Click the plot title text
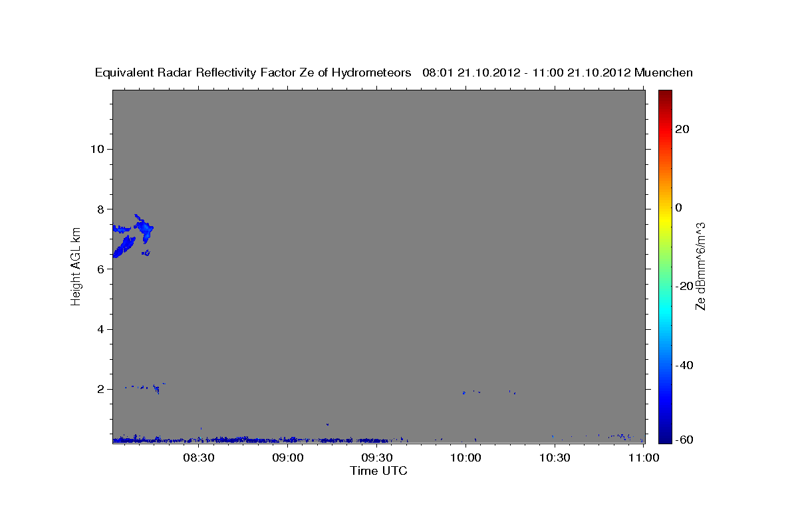Screen dimensions: 798x532 pos(394,72)
